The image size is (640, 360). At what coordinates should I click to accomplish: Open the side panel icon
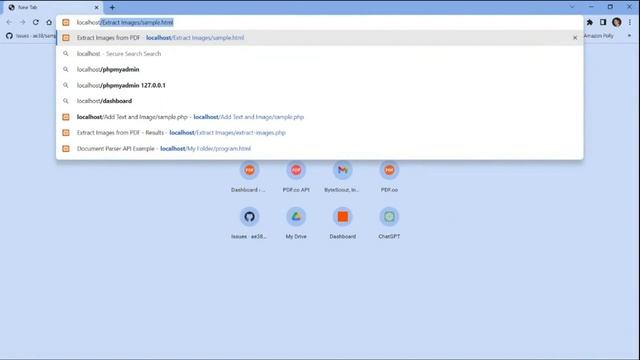click(x=603, y=22)
